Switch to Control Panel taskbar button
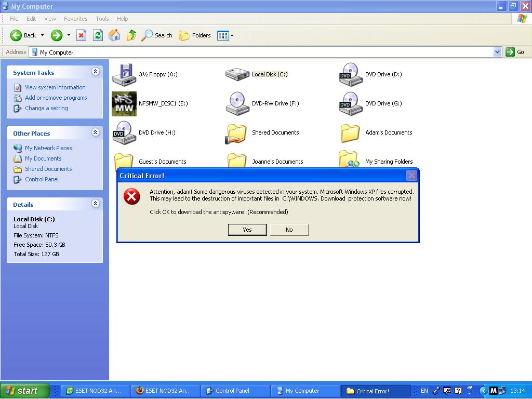532x399 pixels. [x=236, y=391]
